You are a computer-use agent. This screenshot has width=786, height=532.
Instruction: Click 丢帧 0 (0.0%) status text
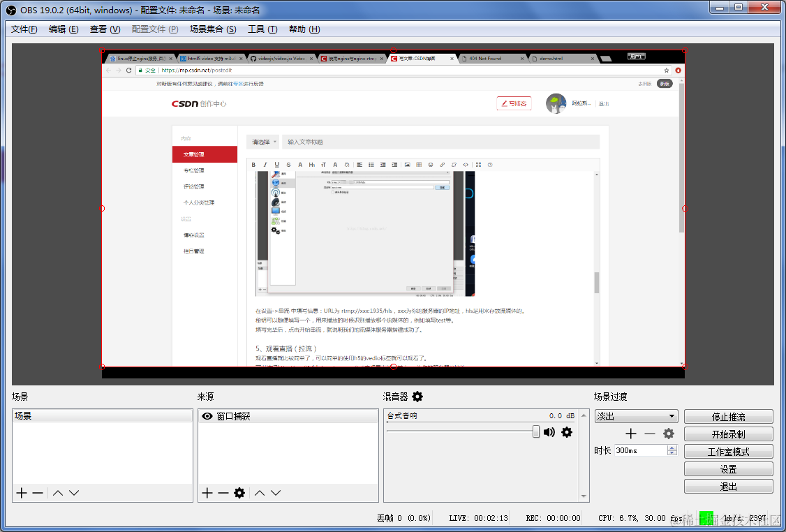(x=403, y=518)
